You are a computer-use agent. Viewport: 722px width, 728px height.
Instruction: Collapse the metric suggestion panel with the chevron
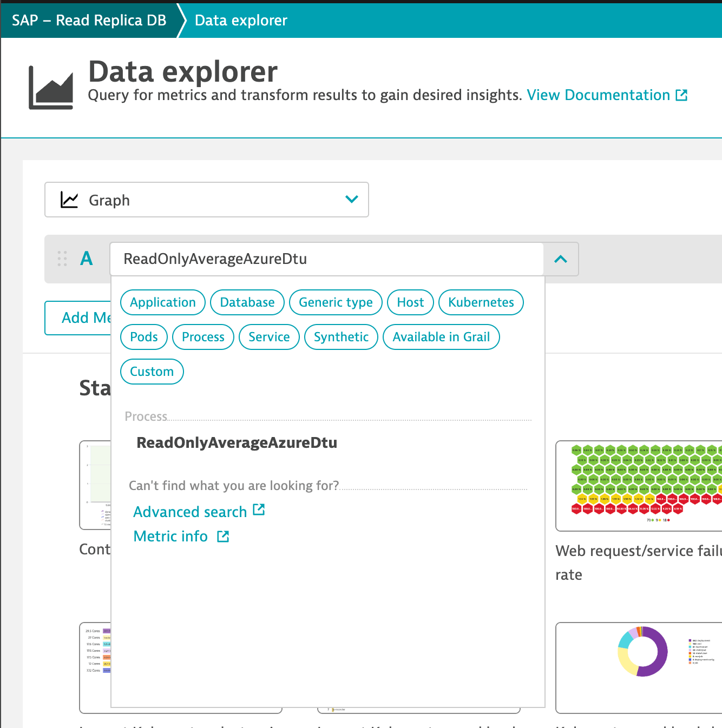(x=560, y=259)
